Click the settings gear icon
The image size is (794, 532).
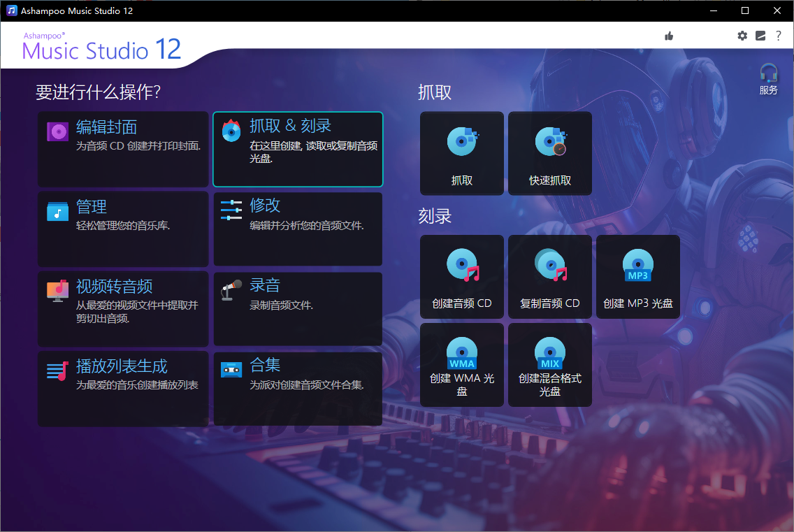pos(742,36)
